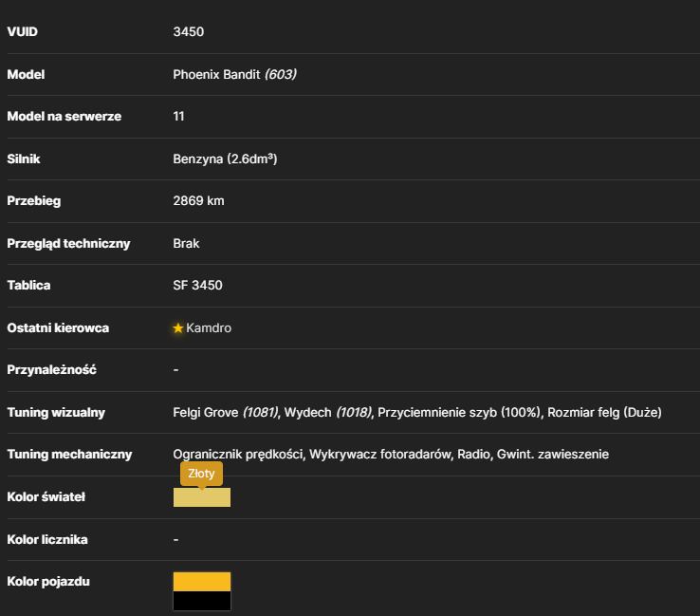
Task: Click the Rozmiar felg (Duże) entry
Action: [x=604, y=412]
